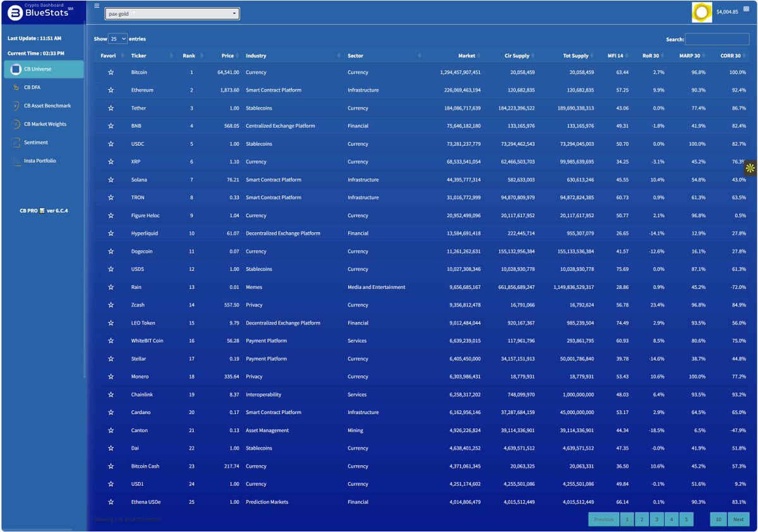The height and width of the screenshot is (532, 758).
Task: Toggle favorite star for XRP
Action: [111, 162]
